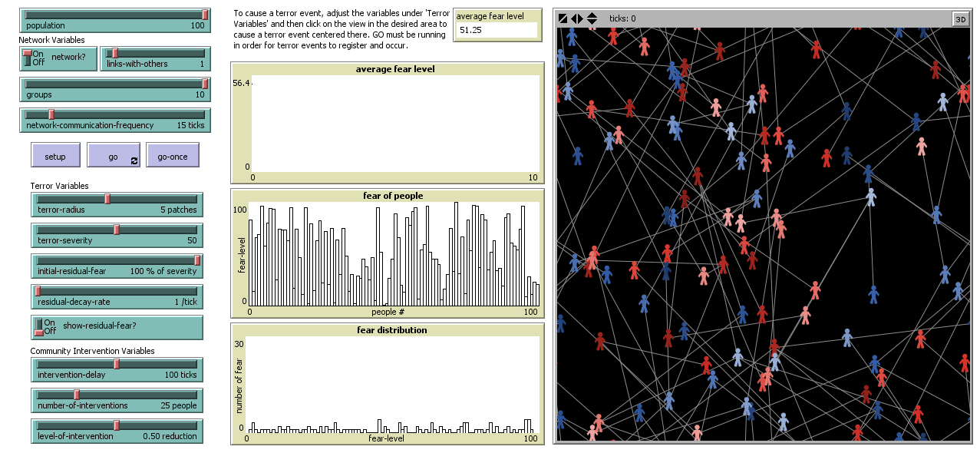Click the groups slider
The width and height of the screenshot is (980, 453).
coord(115,89)
